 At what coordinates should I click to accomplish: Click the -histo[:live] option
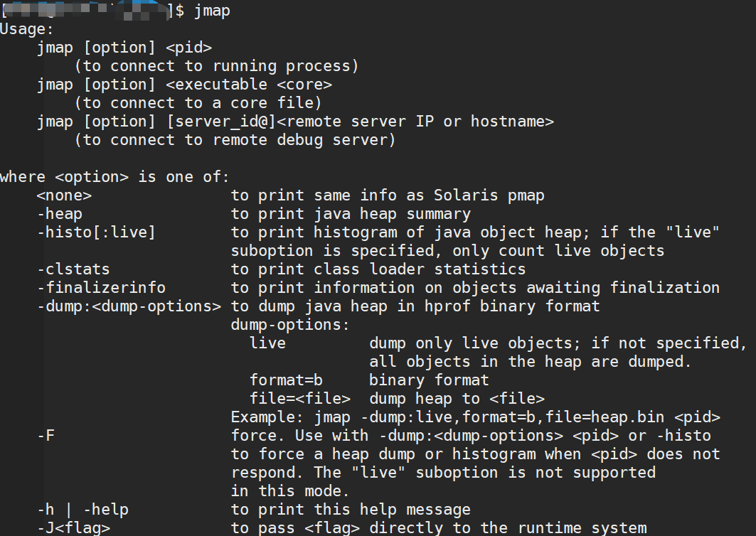97,232
